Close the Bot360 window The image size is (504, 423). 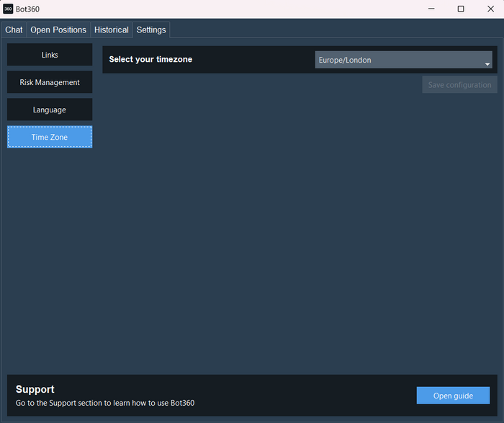pyautogui.click(x=490, y=9)
